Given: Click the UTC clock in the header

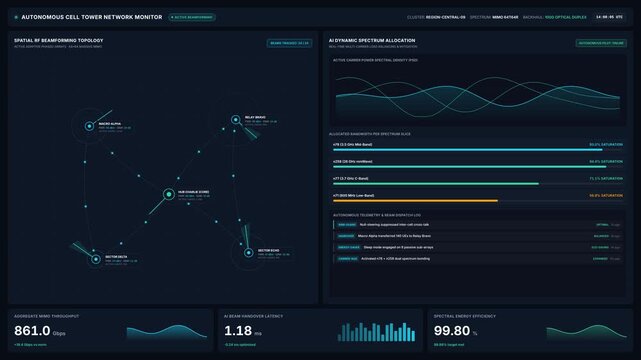Looking at the screenshot, I should click(609, 17).
